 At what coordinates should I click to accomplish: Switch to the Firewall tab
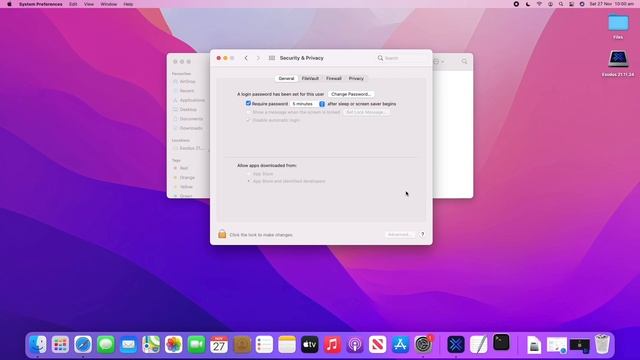tap(333, 78)
